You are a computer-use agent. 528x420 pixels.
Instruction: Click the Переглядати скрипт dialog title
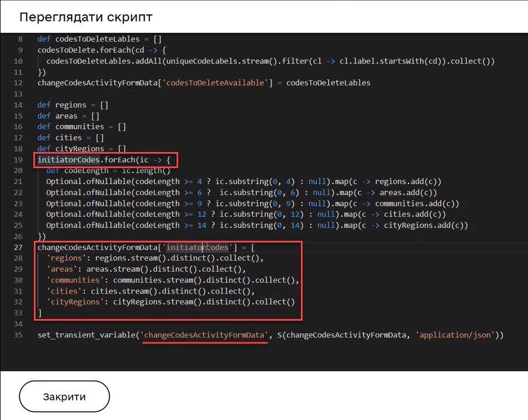(86, 17)
